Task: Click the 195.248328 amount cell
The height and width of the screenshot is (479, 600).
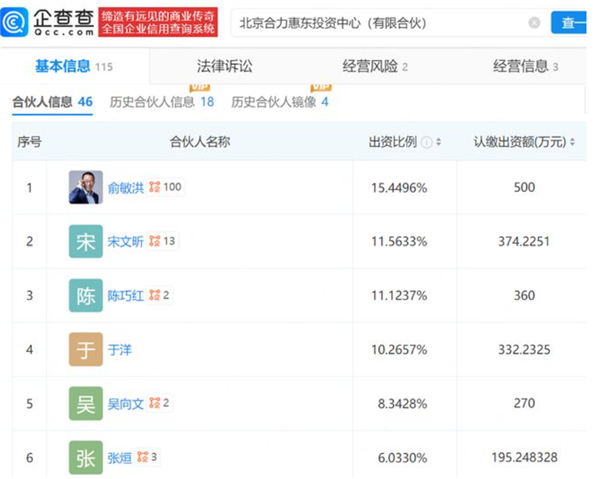Action: (x=524, y=457)
